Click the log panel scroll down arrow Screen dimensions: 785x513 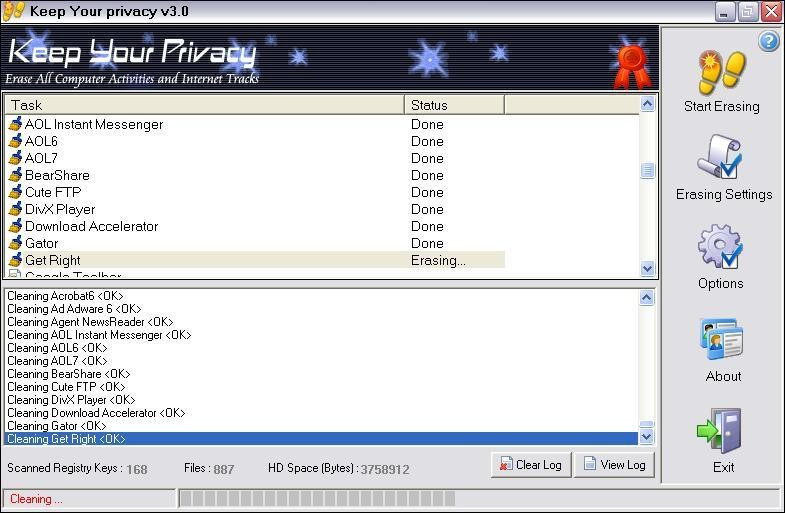point(646,437)
